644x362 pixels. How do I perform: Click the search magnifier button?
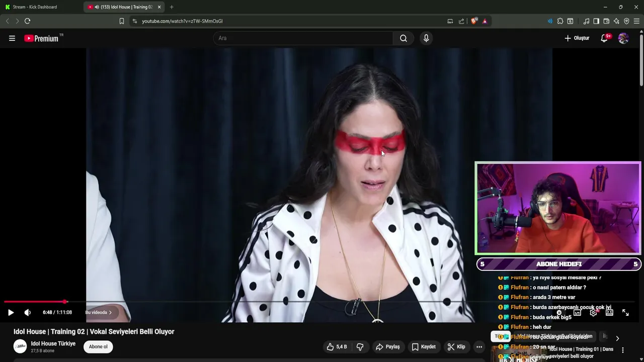pos(404,38)
